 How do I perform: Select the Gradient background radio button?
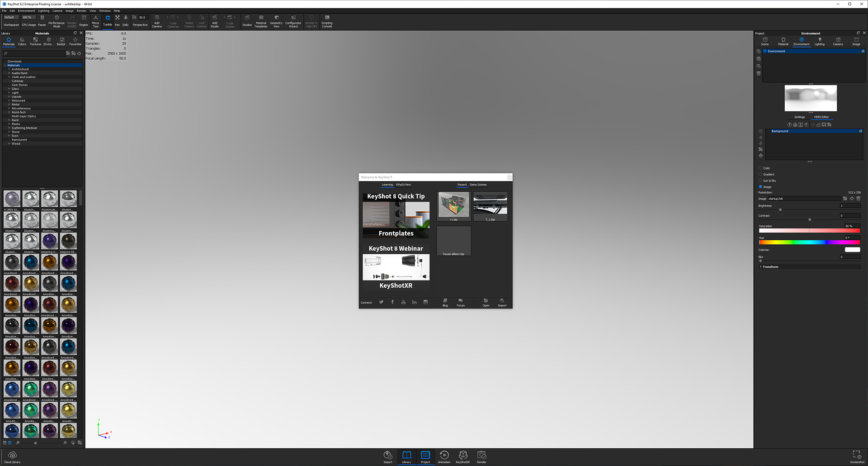(x=760, y=174)
